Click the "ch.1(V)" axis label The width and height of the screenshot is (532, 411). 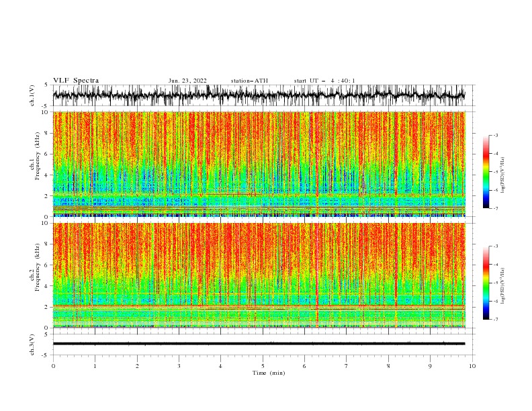(x=32, y=95)
